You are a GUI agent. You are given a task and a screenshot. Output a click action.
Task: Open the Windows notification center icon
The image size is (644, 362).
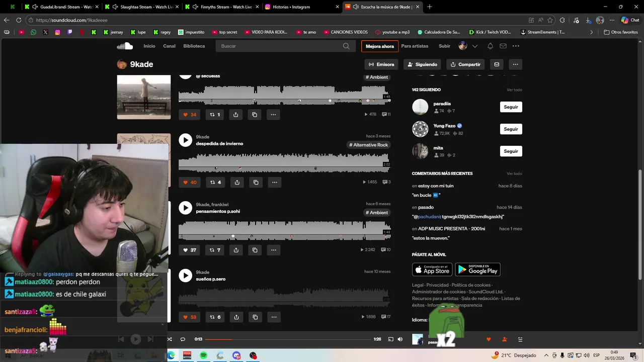(x=633, y=355)
